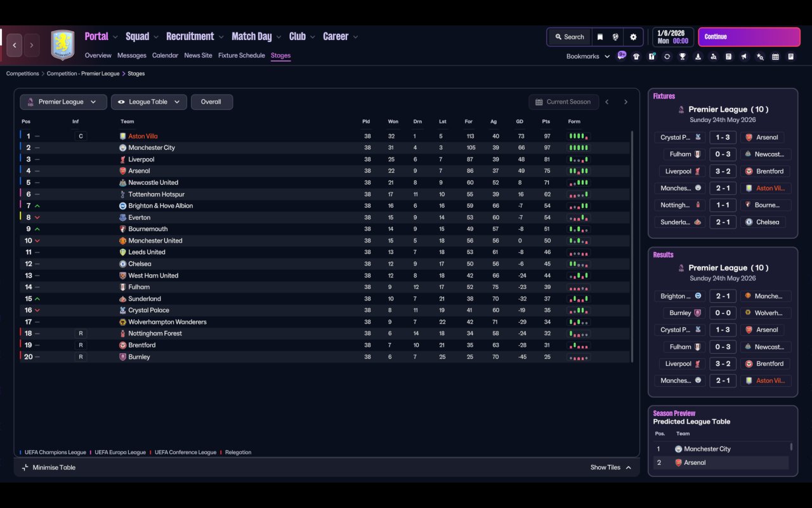
Task: Open the trophy competitions bookmark icon
Action: [x=683, y=57]
